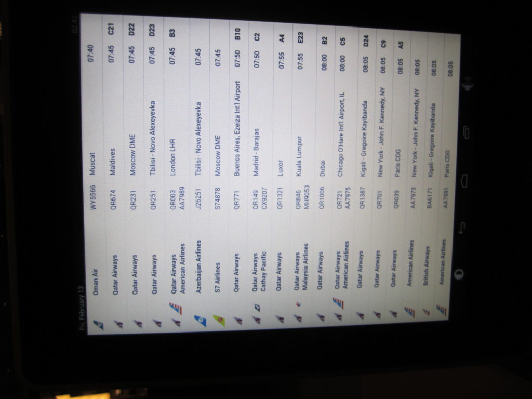The height and width of the screenshot is (399, 532).
Task: Tap gate C21 on the Maldives row
Action: click(110, 28)
